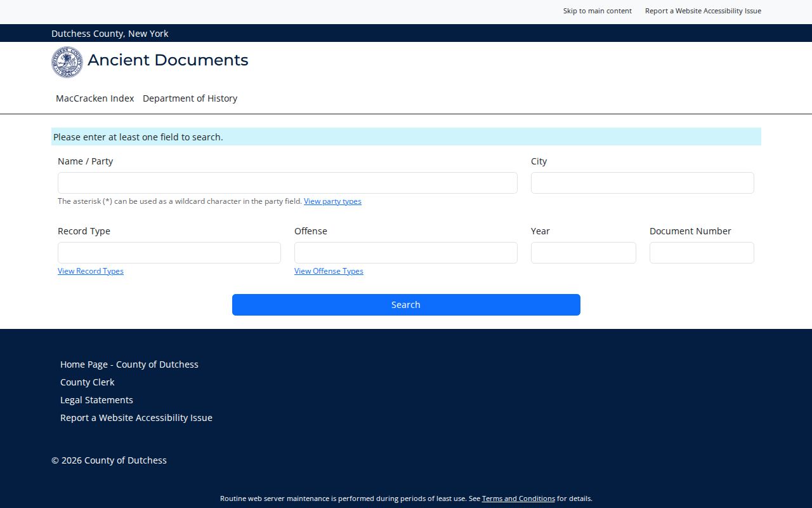
Task: Open footer Report a Website Accessibility Issue link
Action: click(136, 418)
